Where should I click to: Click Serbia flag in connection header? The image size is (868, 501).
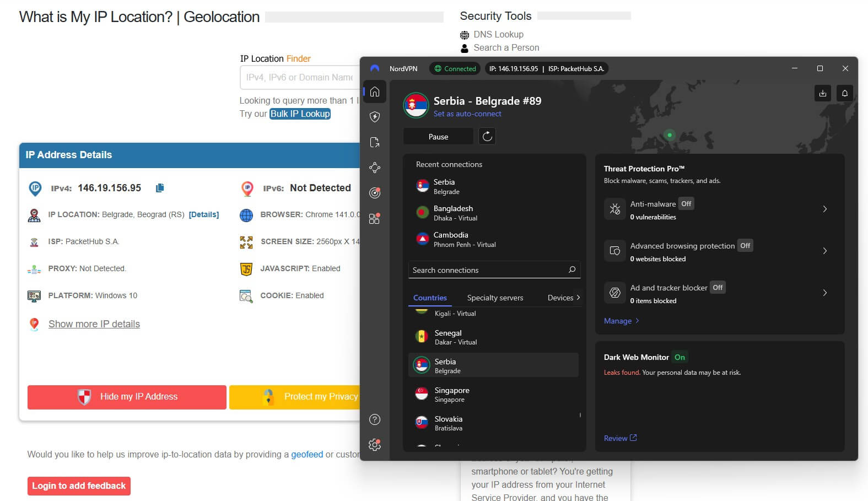click(416, 105)
